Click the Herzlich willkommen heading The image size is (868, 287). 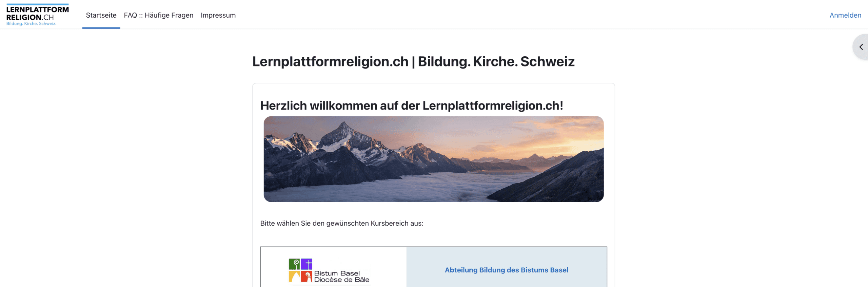pos(412,106)
